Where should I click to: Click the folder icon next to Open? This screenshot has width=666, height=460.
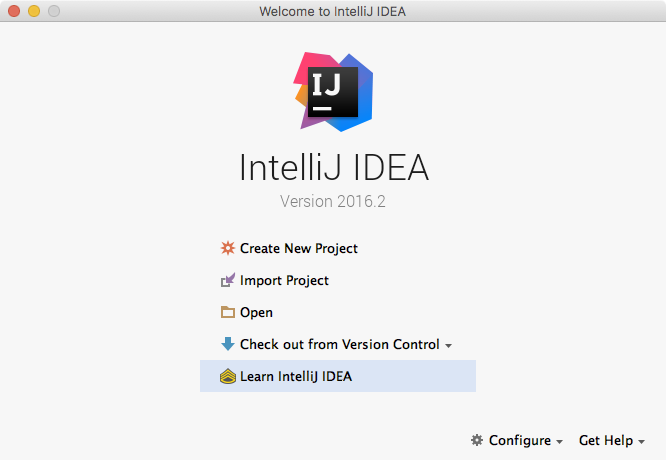pyautogui.click(x=228, y=312)
